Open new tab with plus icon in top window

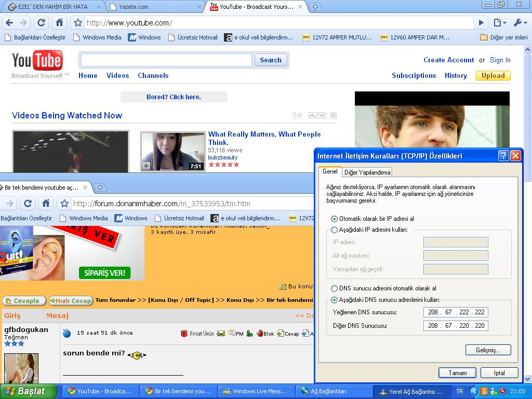tap(315, 7)
